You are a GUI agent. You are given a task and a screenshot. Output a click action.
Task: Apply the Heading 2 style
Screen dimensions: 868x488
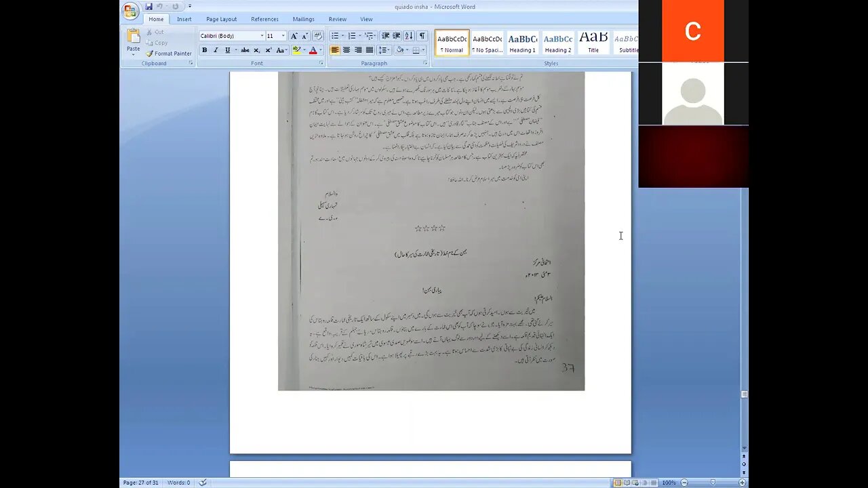point(557,43)
